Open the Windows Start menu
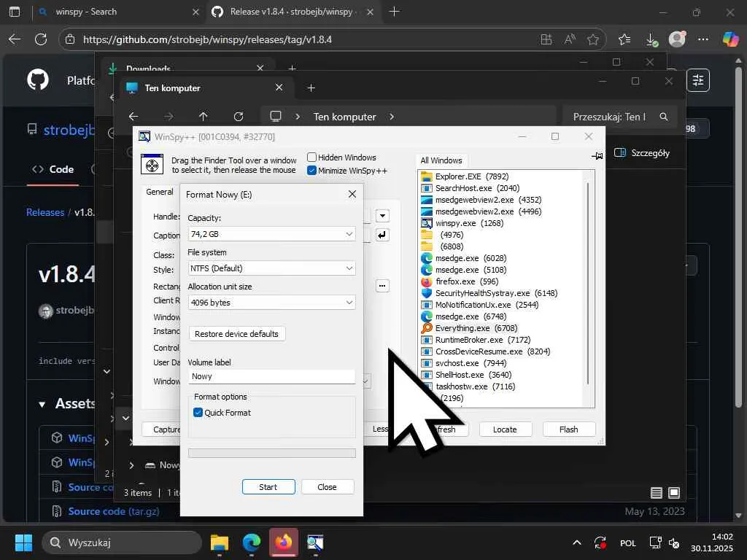Screen dimensions: 747x560 coord(23,542)
